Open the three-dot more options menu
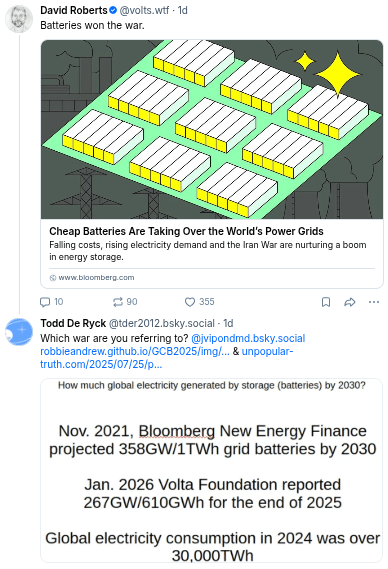Viewport: 388px width, 569px height. click(x=374, y=302)
